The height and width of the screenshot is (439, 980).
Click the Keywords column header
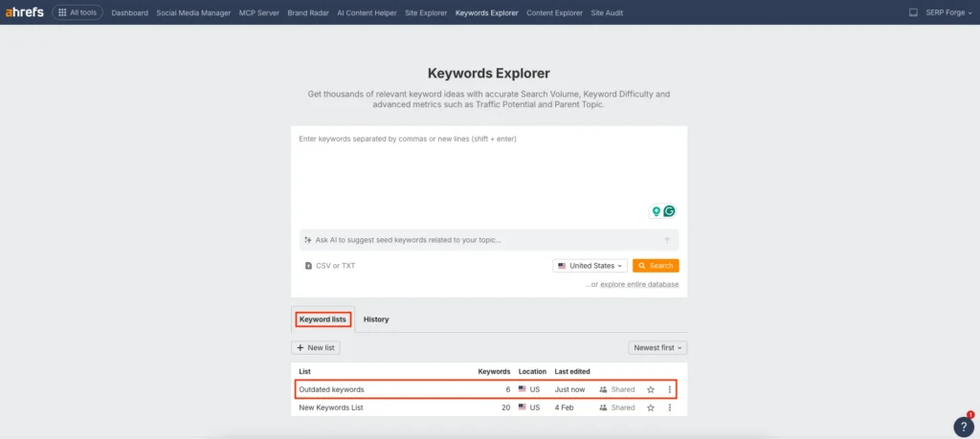click(494, 371)
